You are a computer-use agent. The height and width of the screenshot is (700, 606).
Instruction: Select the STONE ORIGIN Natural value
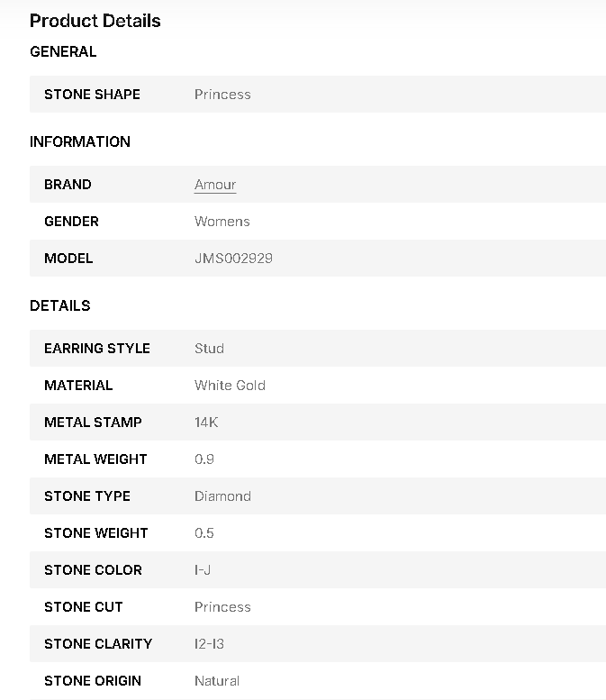pyautogui.click(x=217, y=681)
